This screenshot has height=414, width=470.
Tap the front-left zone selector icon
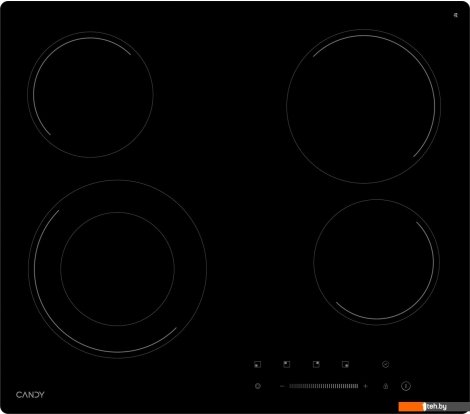point(257,364)
